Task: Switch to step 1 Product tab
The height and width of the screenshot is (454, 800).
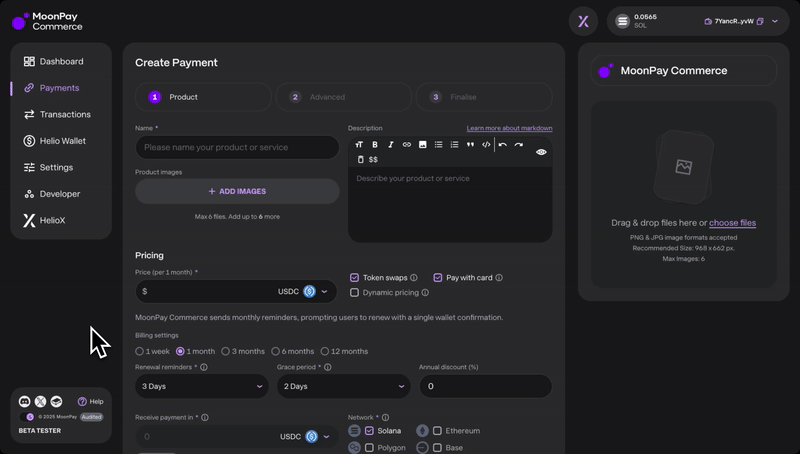Action: point(203,97)
